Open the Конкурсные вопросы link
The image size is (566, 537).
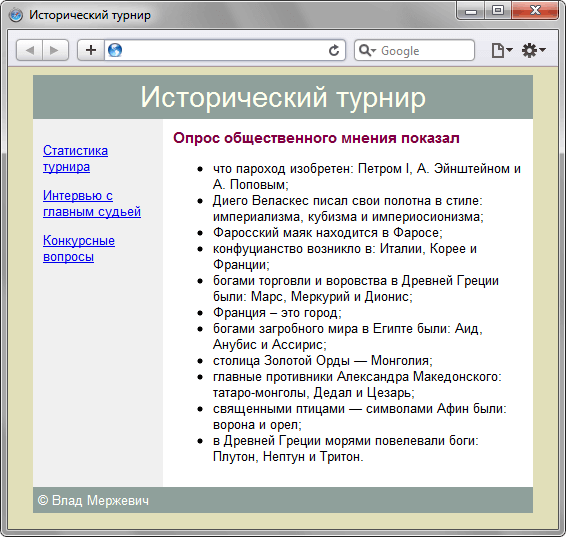pos(79,248)
